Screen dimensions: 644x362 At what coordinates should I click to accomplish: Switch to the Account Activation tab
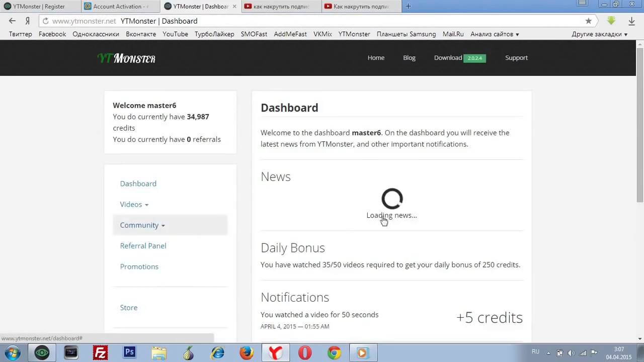tap(121, 7)
